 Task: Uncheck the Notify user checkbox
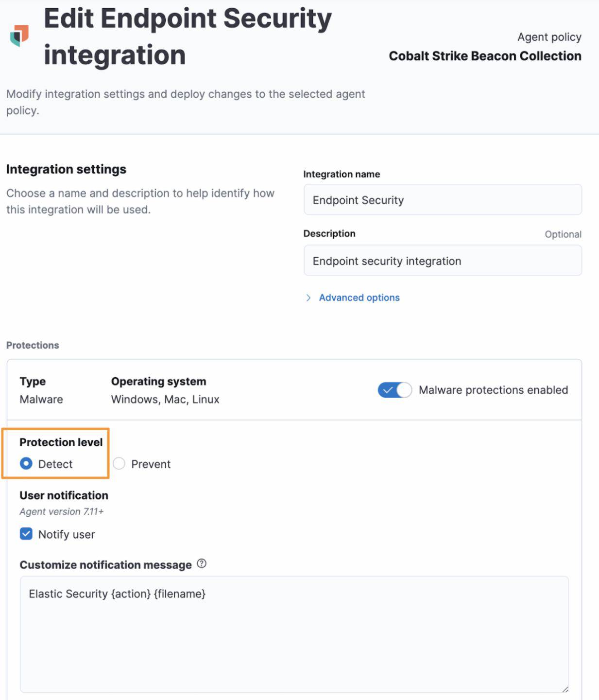26,534
